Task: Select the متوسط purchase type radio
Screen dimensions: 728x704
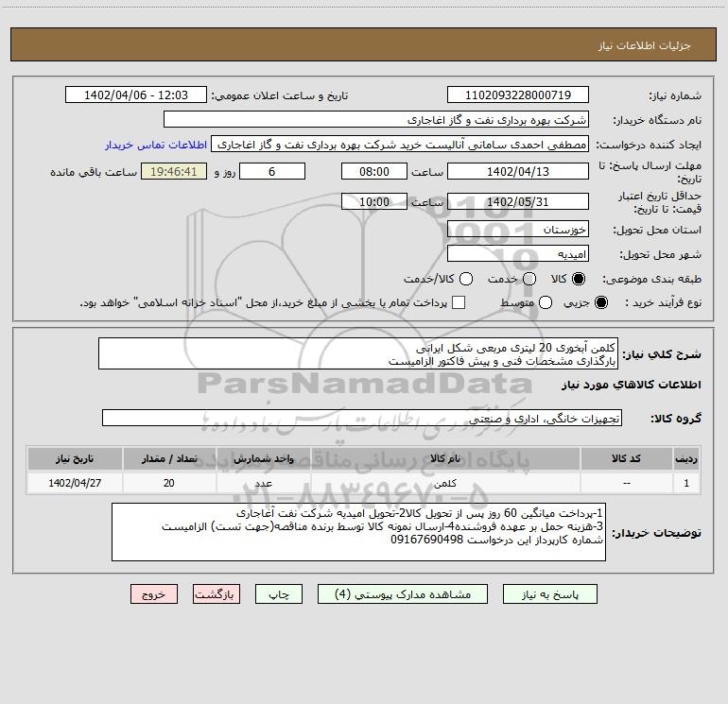Action: click(x=546, y=302)
